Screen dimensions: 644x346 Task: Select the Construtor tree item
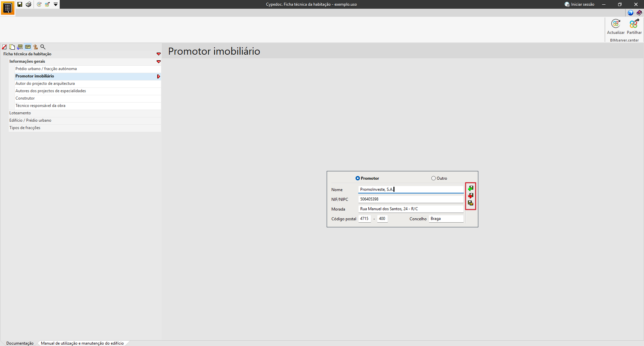[x=88, y=99]
